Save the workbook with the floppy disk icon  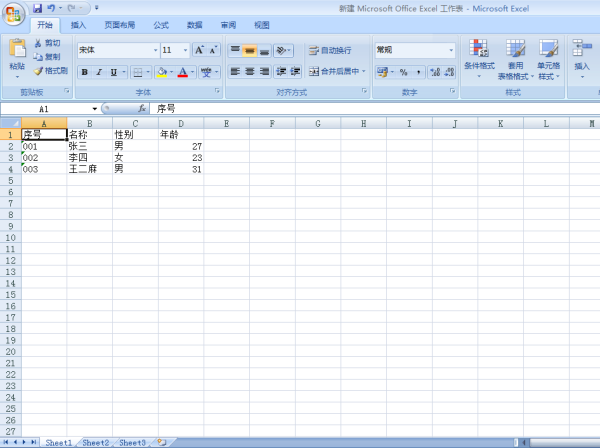click(37, 7)
